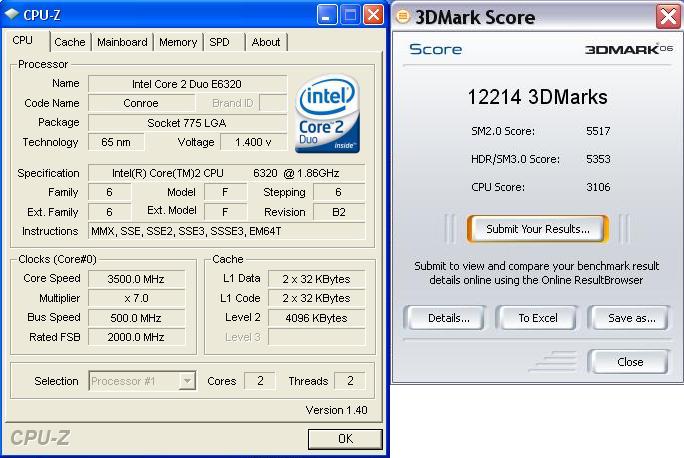
Task: Click the Version 1.40 text
Action: [x=336, y=410]
